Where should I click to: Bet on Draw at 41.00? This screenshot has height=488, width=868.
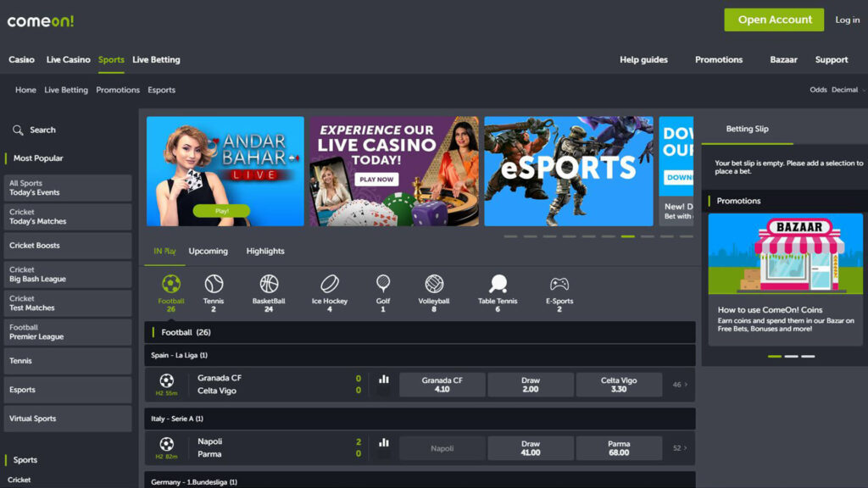531,448
